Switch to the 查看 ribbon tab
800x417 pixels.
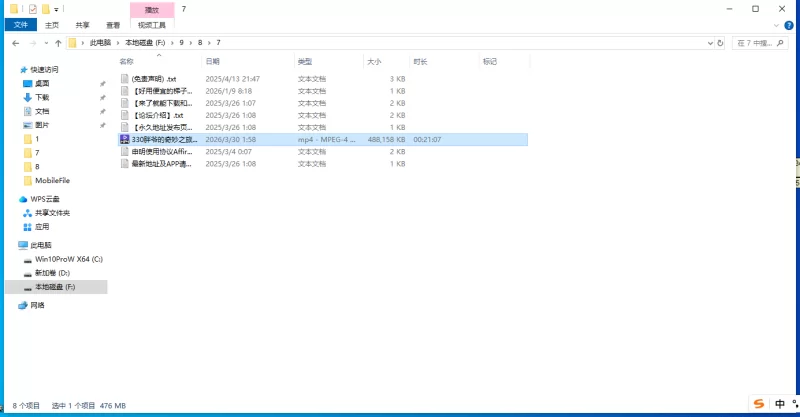coord(113,25)
